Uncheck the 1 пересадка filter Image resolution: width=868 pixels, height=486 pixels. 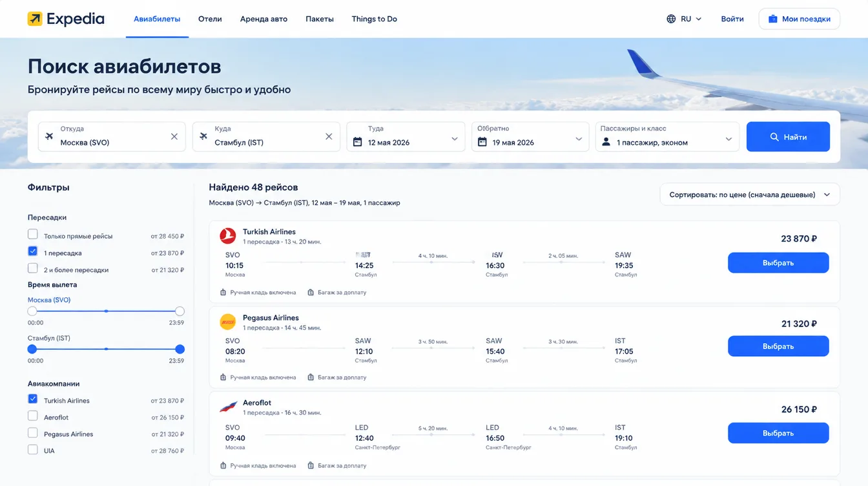(33, 251)
